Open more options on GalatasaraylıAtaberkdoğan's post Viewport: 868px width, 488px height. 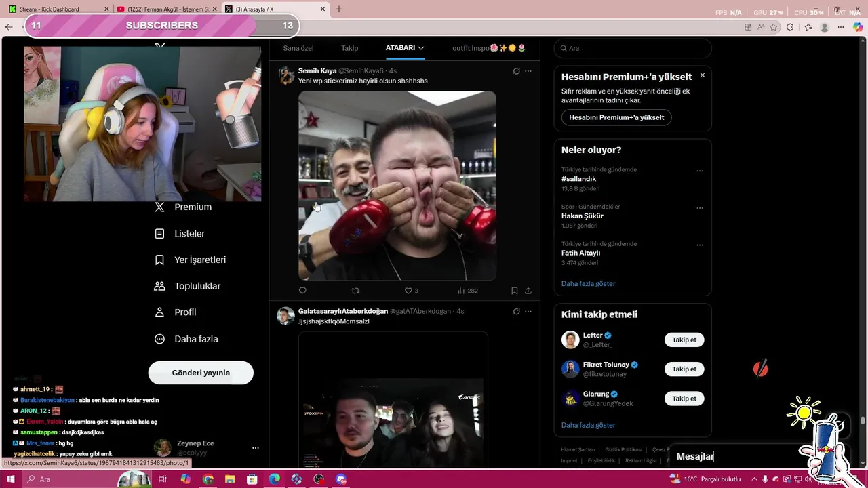(528, 312)
